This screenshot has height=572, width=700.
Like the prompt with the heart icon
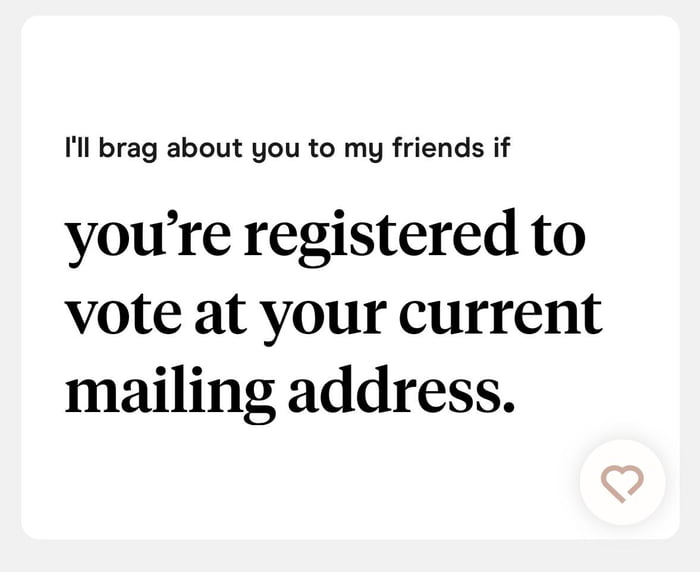[x=622, y=483]
